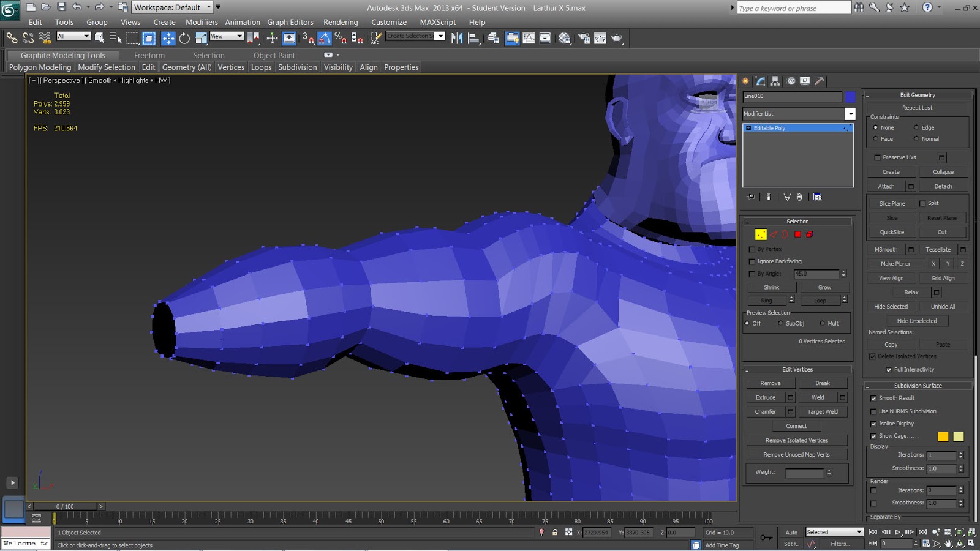Click the orange Show Cage color swatch
The width and height of the screenshot is (980, 551).
943,437
